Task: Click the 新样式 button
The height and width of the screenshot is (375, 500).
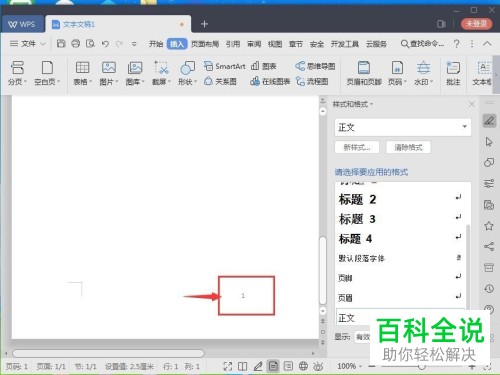Action: 357,147
